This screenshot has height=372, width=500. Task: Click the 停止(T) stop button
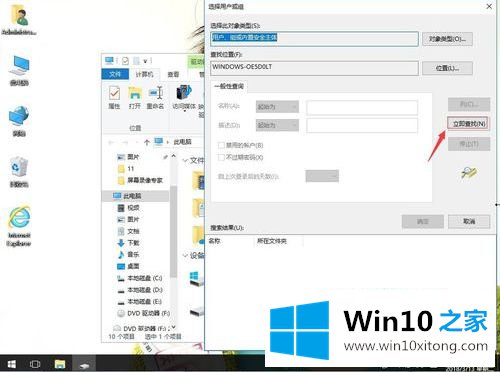(469, 144)
